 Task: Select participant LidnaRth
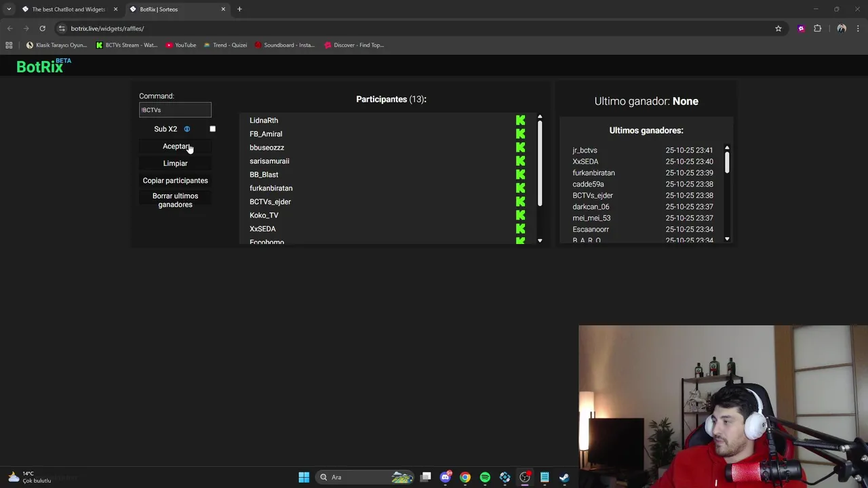264,120
